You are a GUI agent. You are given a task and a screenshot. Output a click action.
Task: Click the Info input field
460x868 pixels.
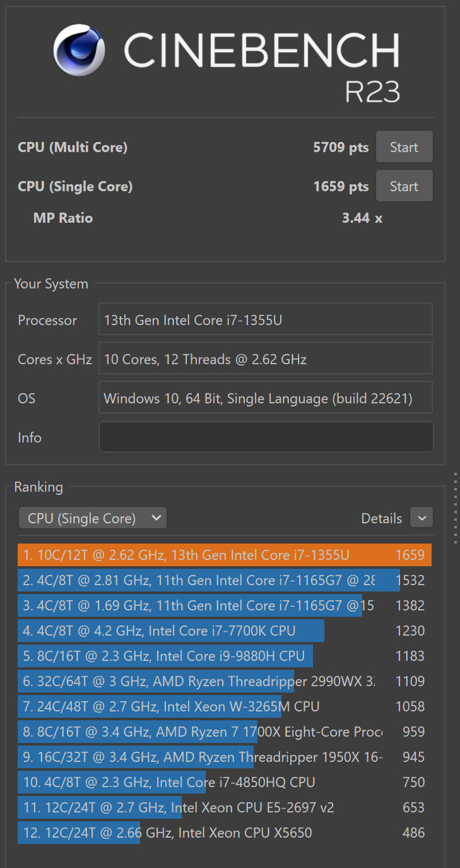(x=266, y=437)
